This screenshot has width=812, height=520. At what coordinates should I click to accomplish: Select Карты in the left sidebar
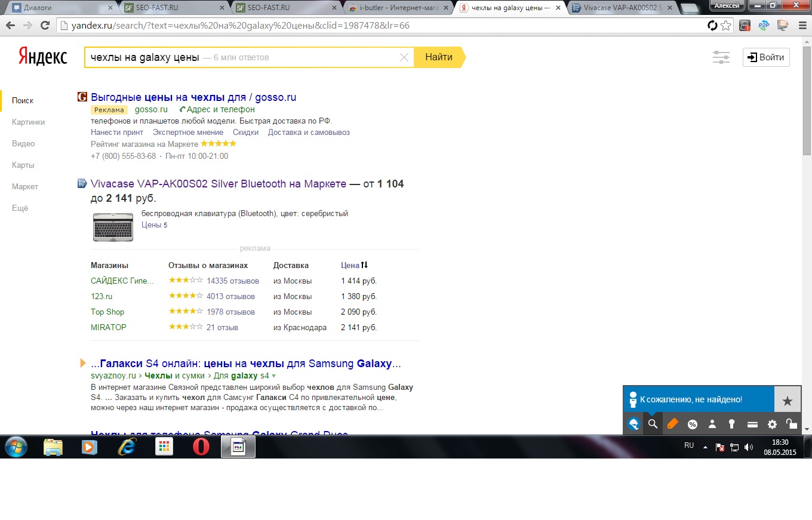[x=23, y=165]
